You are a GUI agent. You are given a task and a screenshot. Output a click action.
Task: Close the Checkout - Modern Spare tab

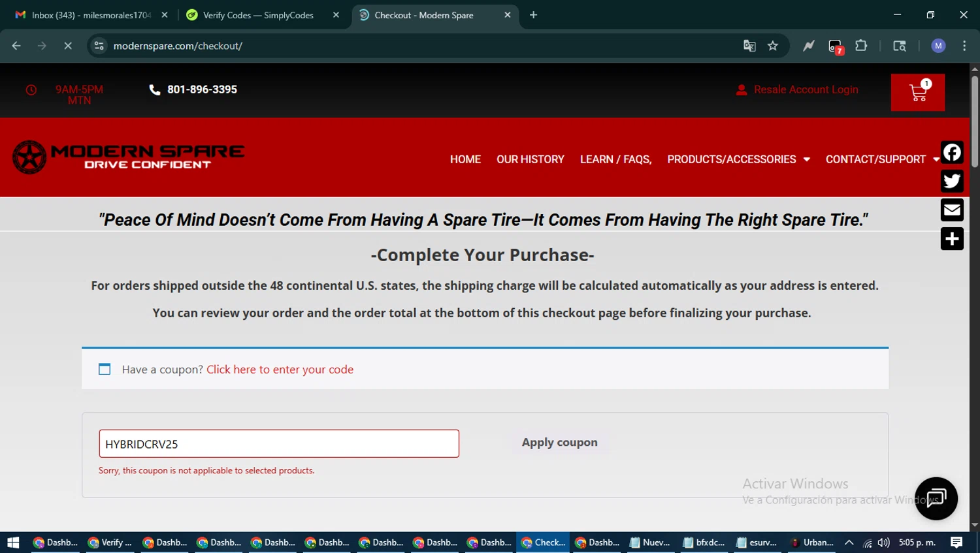(508, 15)
